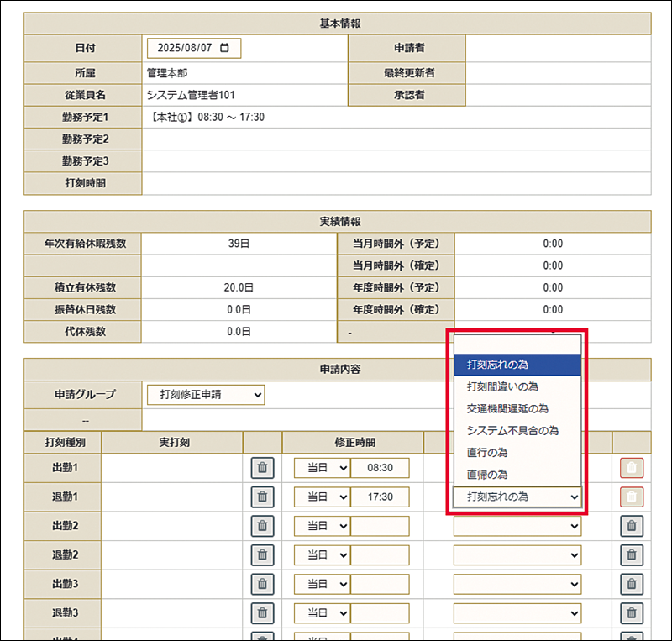
Task: Click the 08:30 correction time field
Action: pyautogui.click(x=380, y=468)
